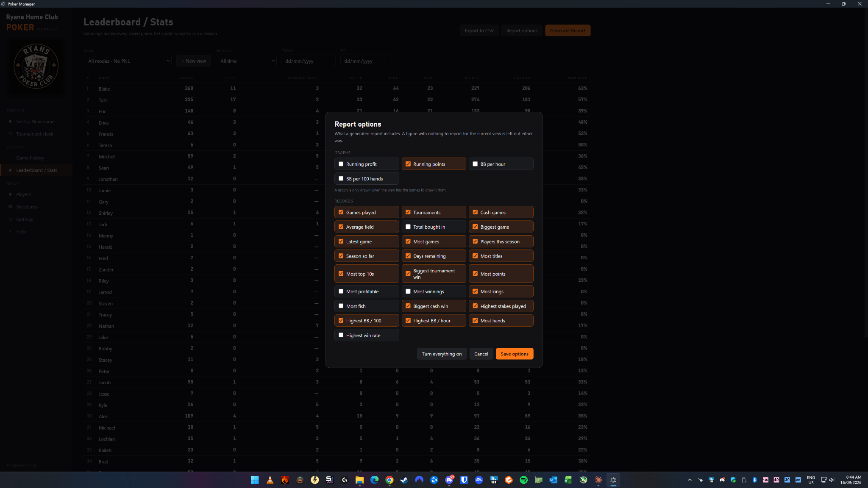This screenshot has width=868, height=488.
Task: Open the Season 'All time' dropdown
Action: pyautogui.click(x=246, y=61)
